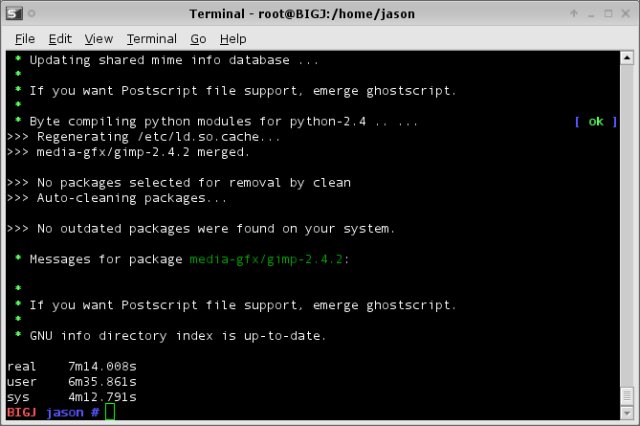Open the Go menu
This screenshot has height=426, width=640.
198,39
